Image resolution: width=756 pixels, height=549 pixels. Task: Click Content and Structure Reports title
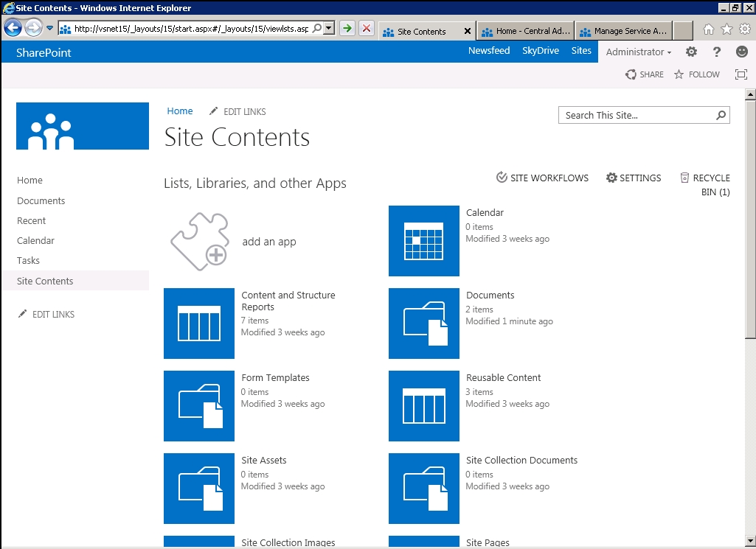tap(288, 301)
